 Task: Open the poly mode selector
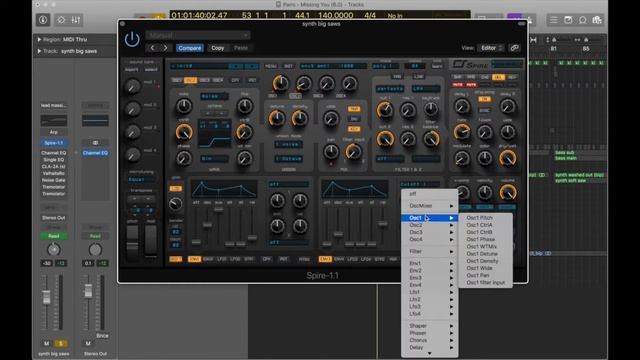coord(385,66)
